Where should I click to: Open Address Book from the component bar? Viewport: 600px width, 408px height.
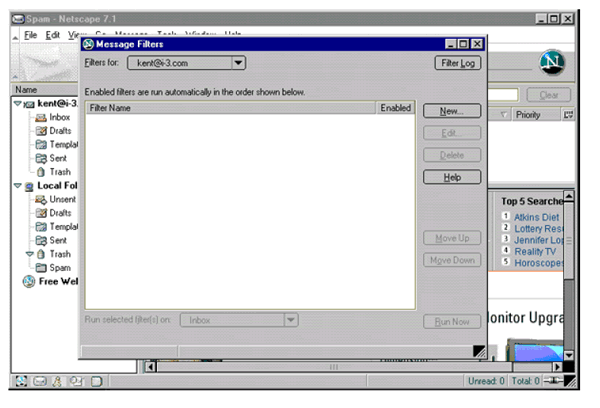pyautogui.click(x=96, y=381)
